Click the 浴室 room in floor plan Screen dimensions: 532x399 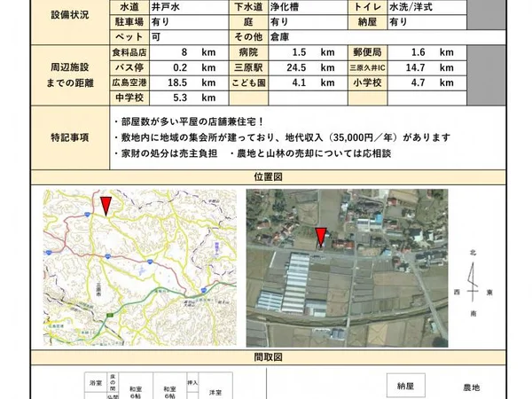[x=96, y=383]
